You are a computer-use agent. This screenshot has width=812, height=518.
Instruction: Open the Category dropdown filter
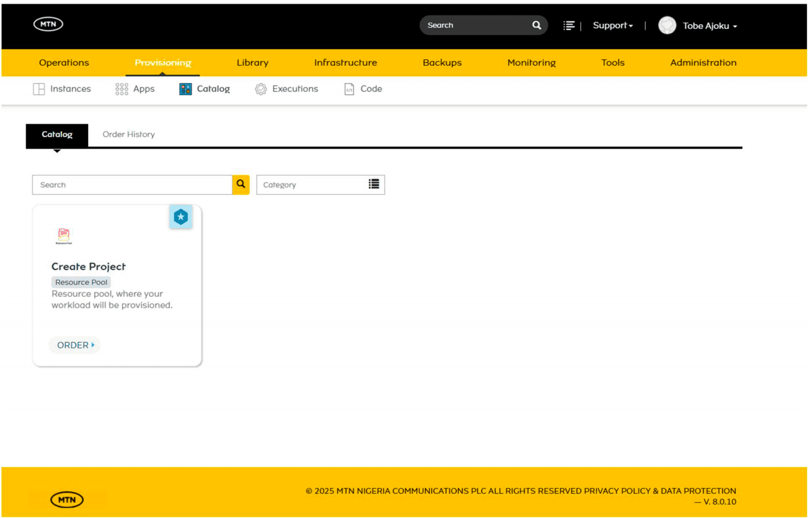click(321, 185)
